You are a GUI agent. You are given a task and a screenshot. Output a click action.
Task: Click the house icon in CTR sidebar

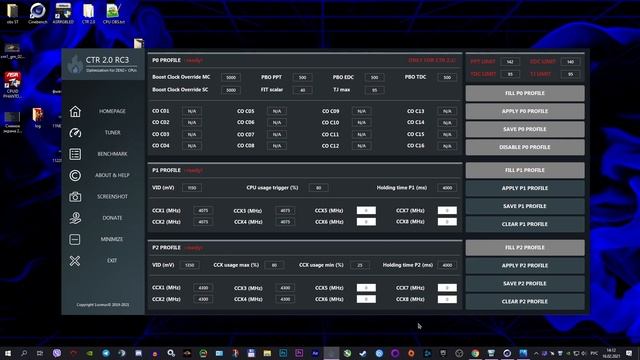click(75, 111)
